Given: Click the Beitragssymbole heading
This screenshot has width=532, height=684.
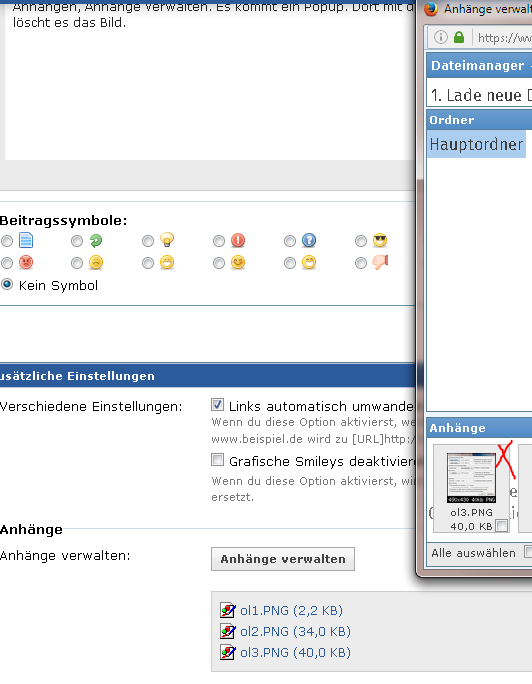Looking at the screenshot, I should pyautogui.click(x=64, y=220).
